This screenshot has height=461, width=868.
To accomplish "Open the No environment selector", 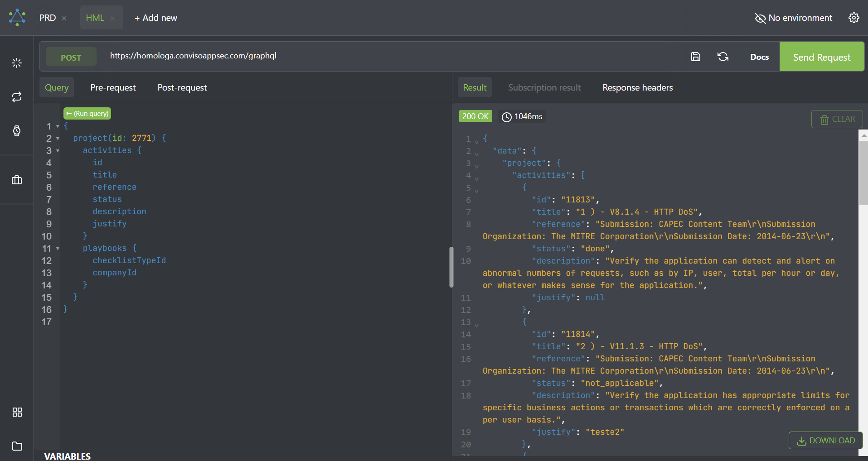I will click(793, 18).
